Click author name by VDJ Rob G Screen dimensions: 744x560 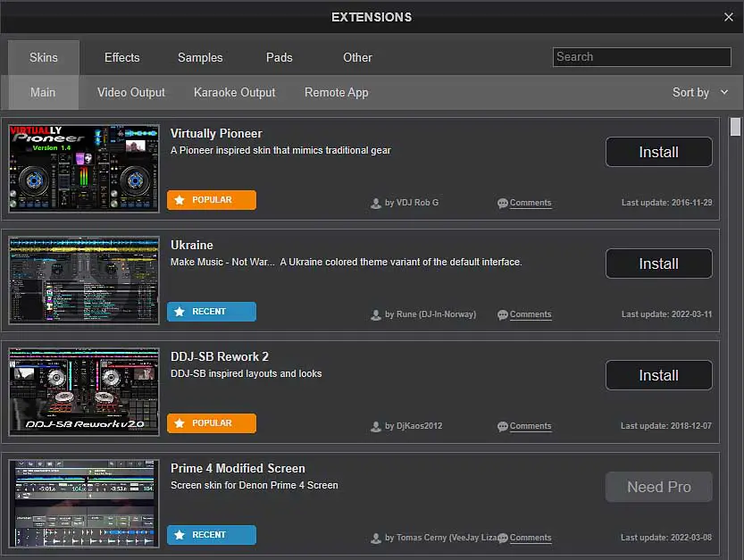tap(412, 203)
